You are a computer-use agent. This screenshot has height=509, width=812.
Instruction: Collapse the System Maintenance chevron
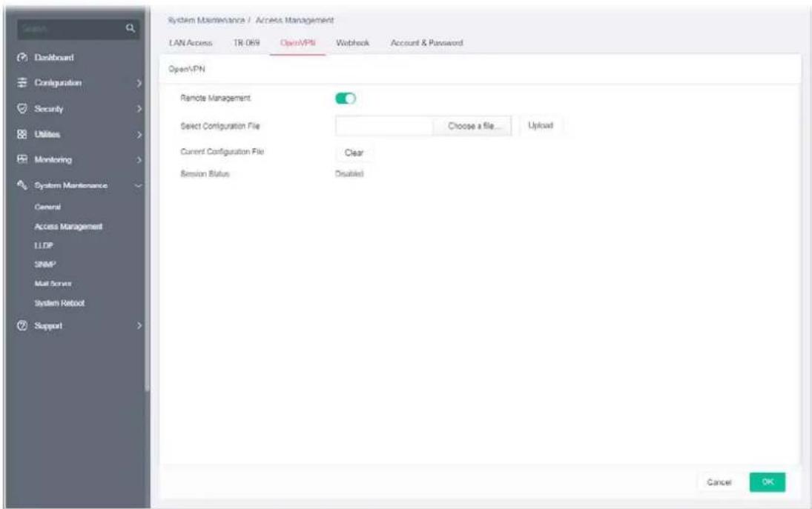click(x=138, y=185)
